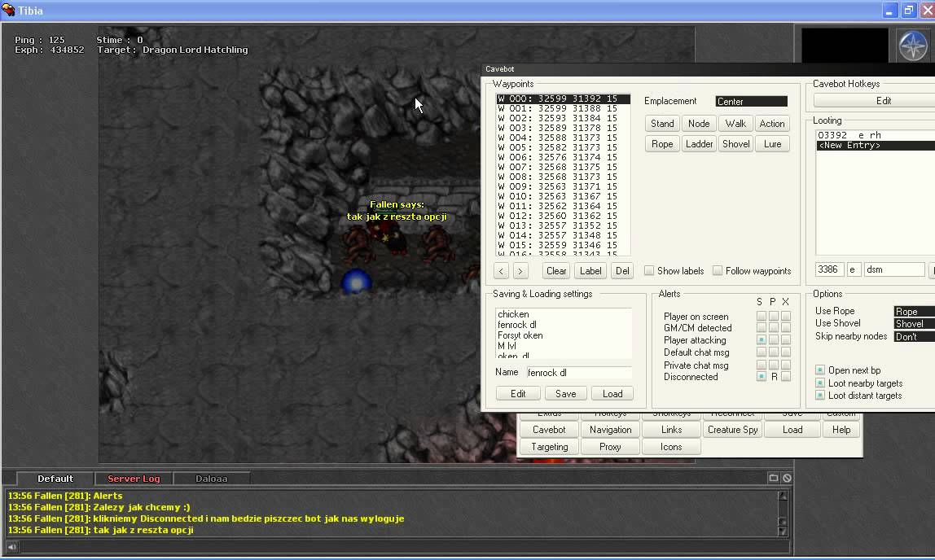The height and width of the screenshot is (560, 935).
Task: Click the Stand waypoint button
Action: click(662, 124)
